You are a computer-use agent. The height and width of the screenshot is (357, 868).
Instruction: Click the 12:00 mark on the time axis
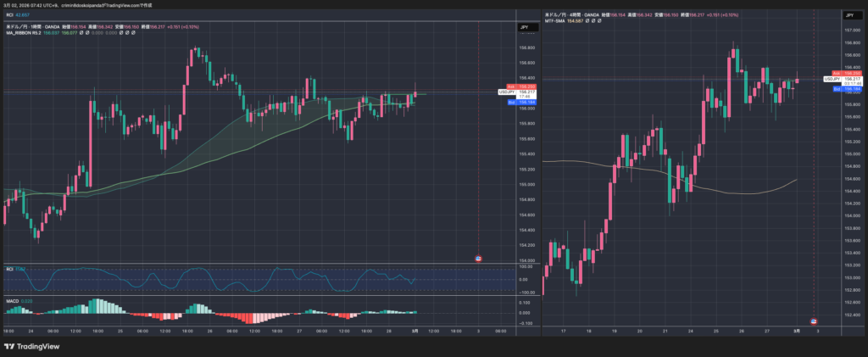75,330
